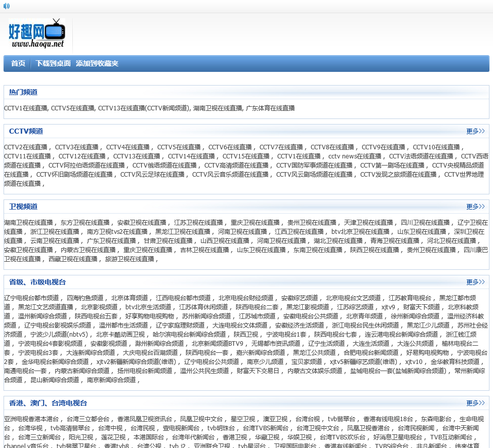
Task: Open 内蒙古卫视在线直播 link
Action: point(89,250)
